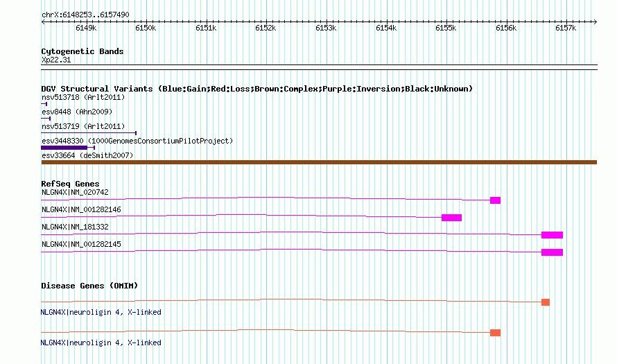Click the Disease Genes (OMIM) track title
Viewport: 617px width, 364px height.
(x=89, y=286)
